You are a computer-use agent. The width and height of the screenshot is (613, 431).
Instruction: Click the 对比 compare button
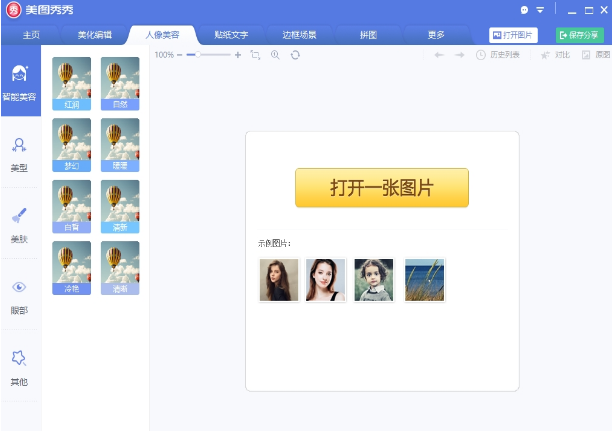[555, 55]
